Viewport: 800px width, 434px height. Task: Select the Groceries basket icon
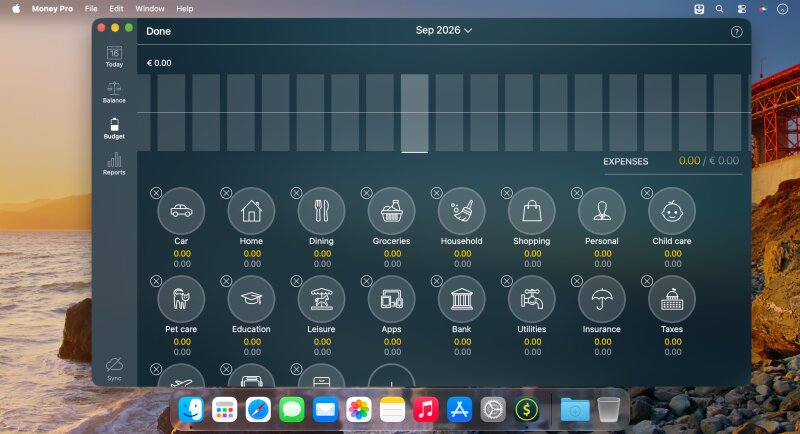[x=391, y=211]
